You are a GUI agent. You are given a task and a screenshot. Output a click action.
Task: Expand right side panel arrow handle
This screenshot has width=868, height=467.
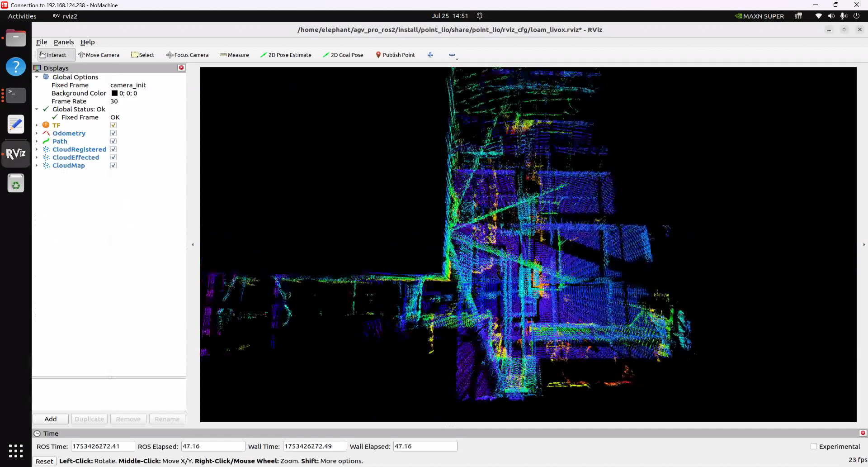[864, 245]
